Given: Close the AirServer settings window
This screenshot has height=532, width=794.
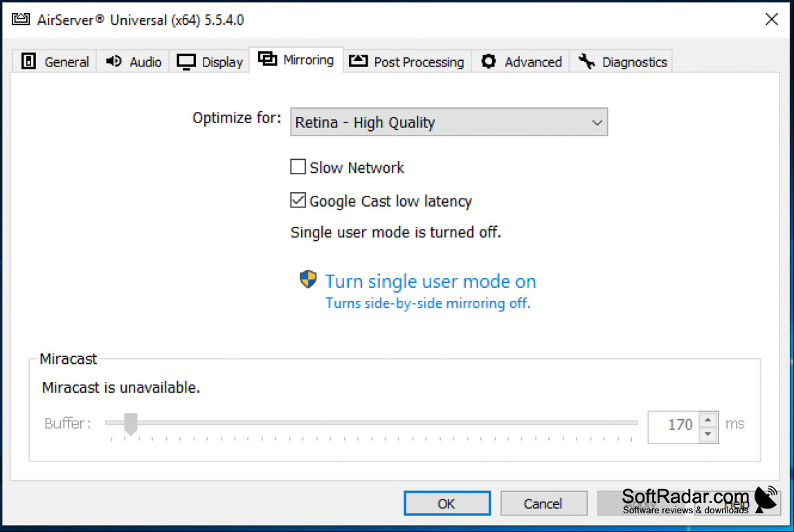Looking at the screenshot, I should point(771,19).
